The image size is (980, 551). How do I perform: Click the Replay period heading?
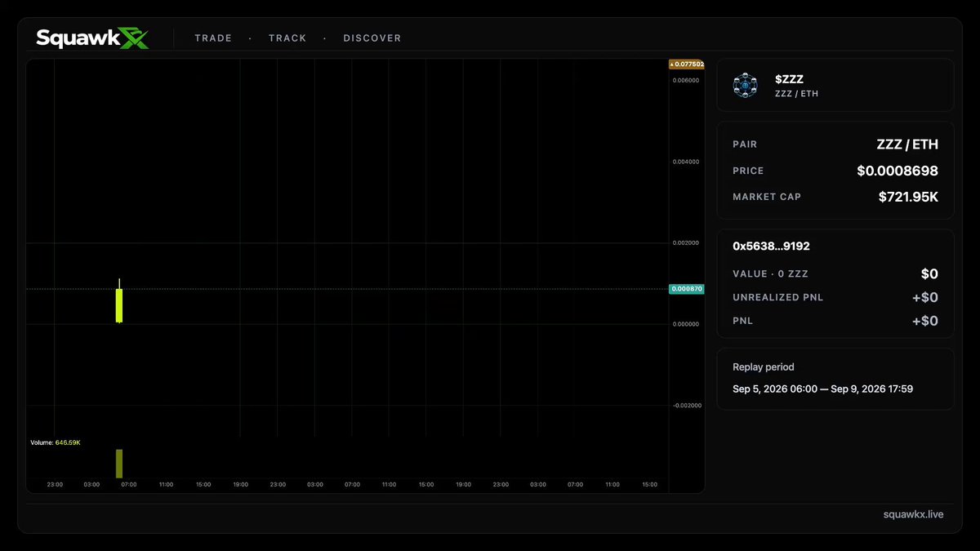click(764, 367)
